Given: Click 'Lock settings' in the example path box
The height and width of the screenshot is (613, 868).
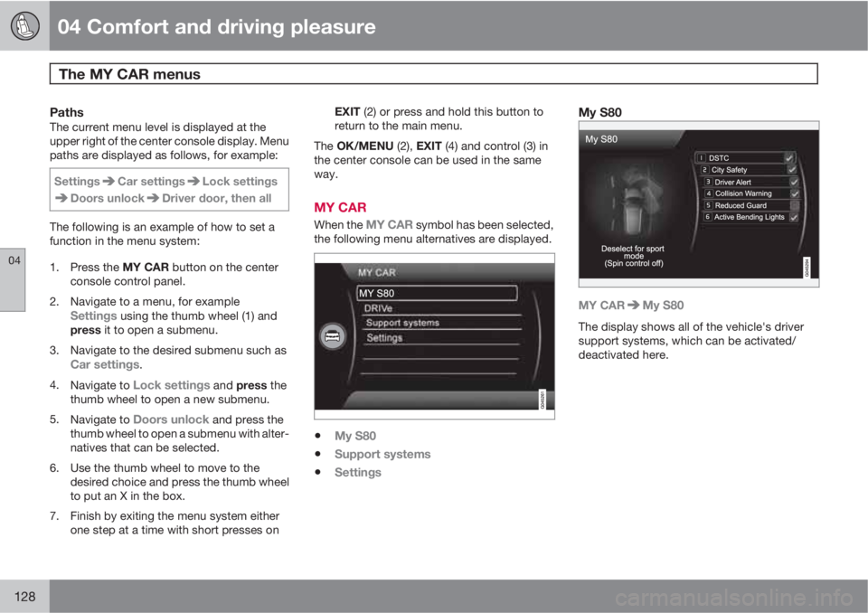Looking at the screenshot, I should [x=240, y=182].
